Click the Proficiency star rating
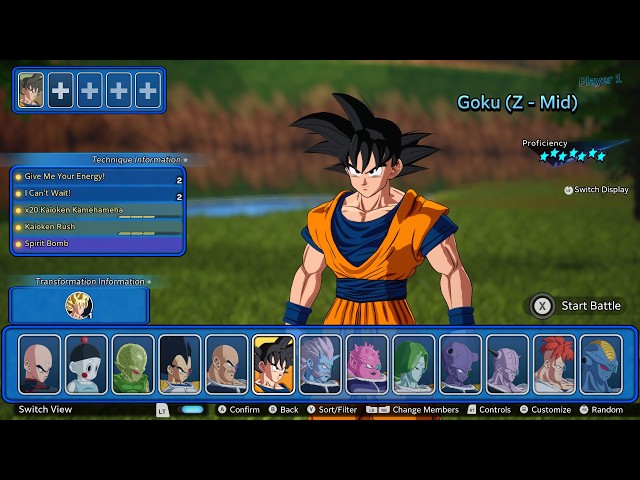Image resolution: width=640 pixels, height=480 pixels. point(573,155)
